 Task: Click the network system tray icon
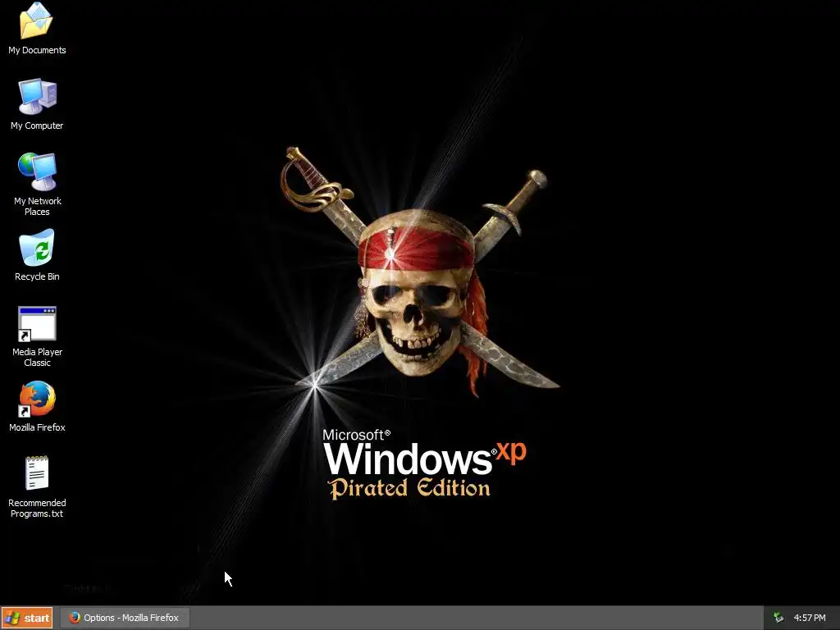point(778,618)
